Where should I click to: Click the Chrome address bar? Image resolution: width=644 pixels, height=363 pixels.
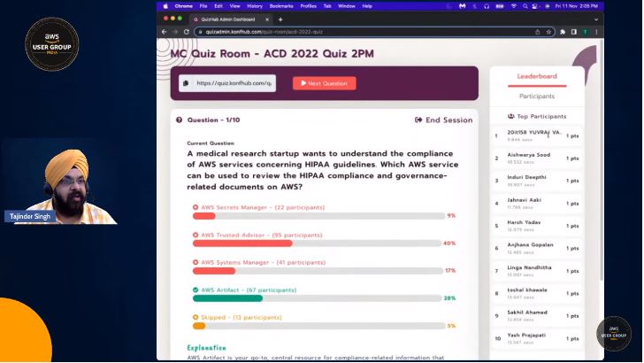(x=365, y=32)
